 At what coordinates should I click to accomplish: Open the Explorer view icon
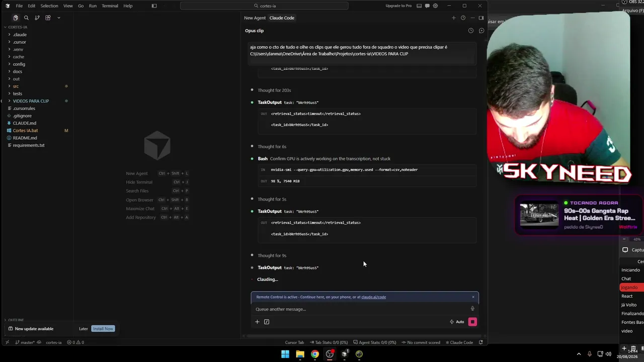[x=16, y=18]
